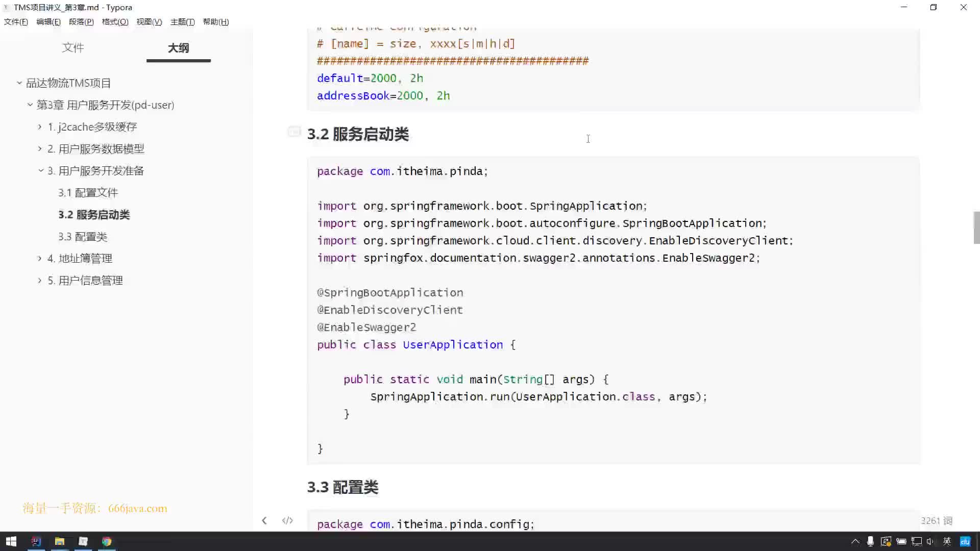Open Chrome from the taskbar

107,541
